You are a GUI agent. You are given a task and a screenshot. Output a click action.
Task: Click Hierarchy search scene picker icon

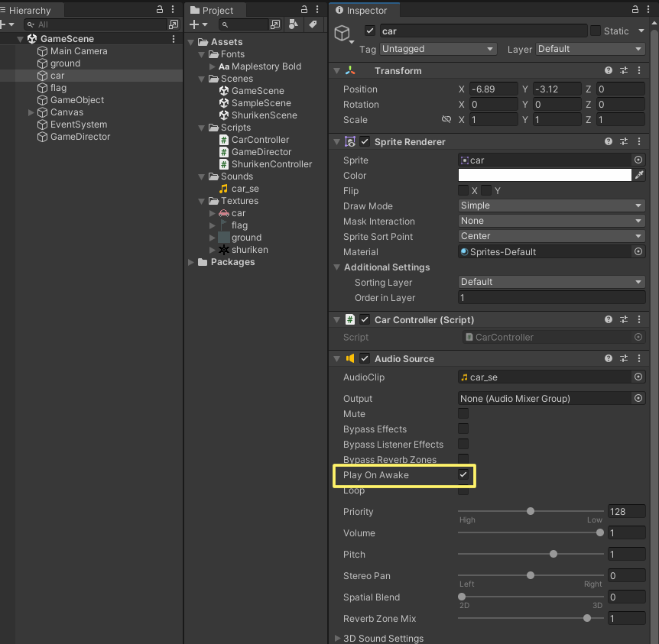(x=173, y=24)
